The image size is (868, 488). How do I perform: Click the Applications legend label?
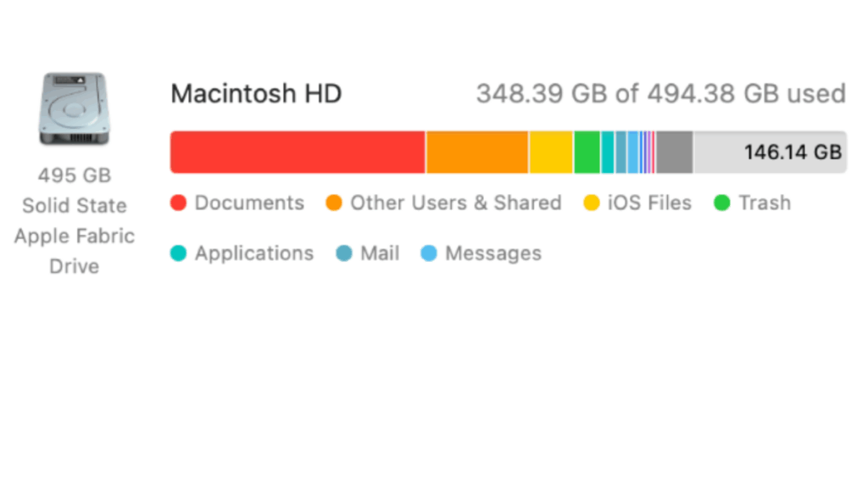click(254, 253)
